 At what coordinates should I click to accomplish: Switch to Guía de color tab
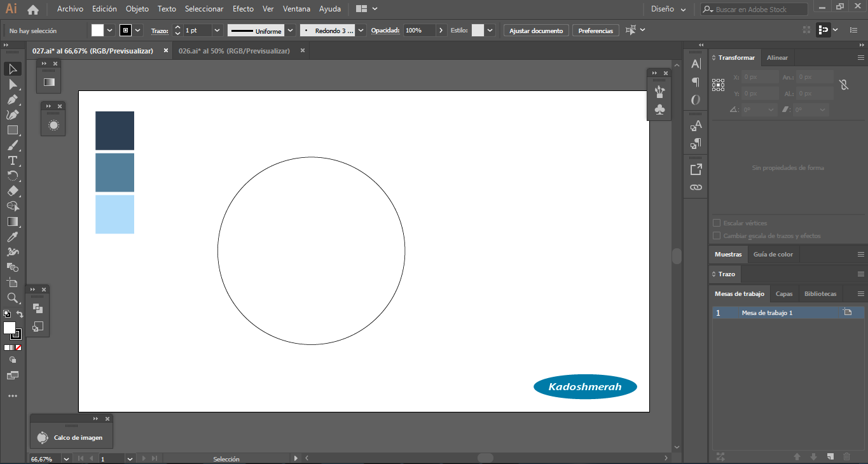tap(773, 255)
